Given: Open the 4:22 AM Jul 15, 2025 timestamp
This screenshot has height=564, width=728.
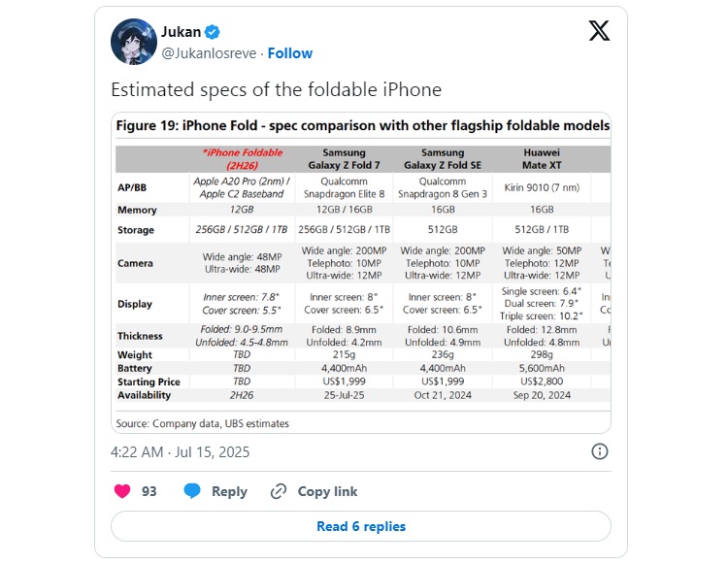Looking at the screenshot, I should (181, 451).
